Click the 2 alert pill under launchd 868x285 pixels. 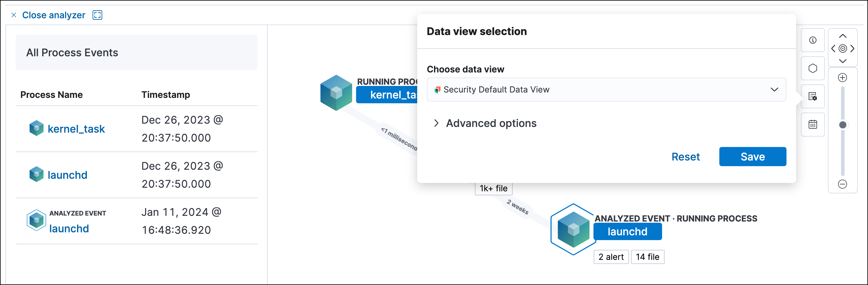click(611, 257)
